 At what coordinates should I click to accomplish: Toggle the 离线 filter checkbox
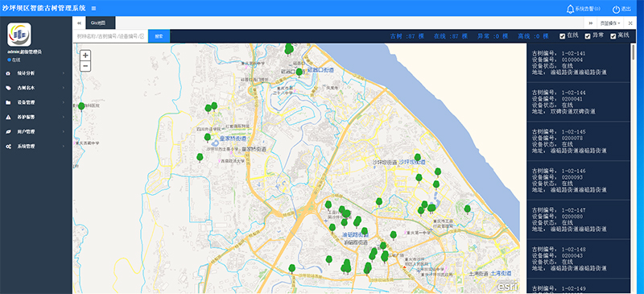point(613,36)
